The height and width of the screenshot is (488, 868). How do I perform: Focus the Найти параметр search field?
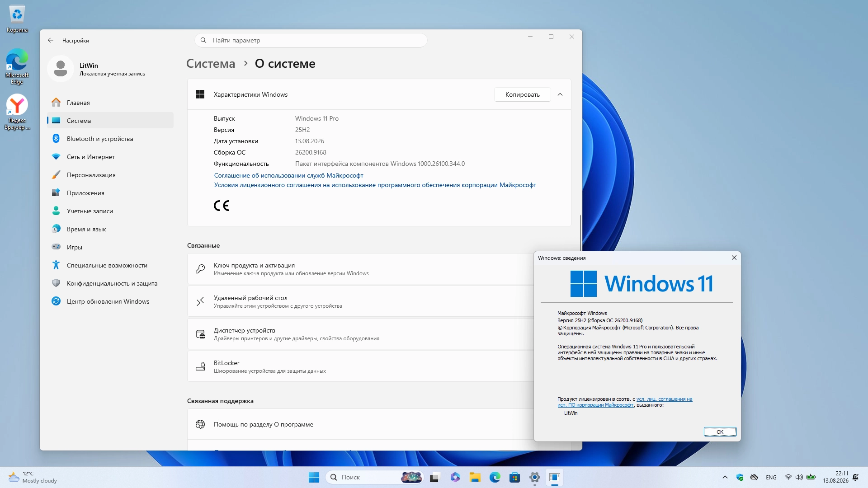[311, 40]
